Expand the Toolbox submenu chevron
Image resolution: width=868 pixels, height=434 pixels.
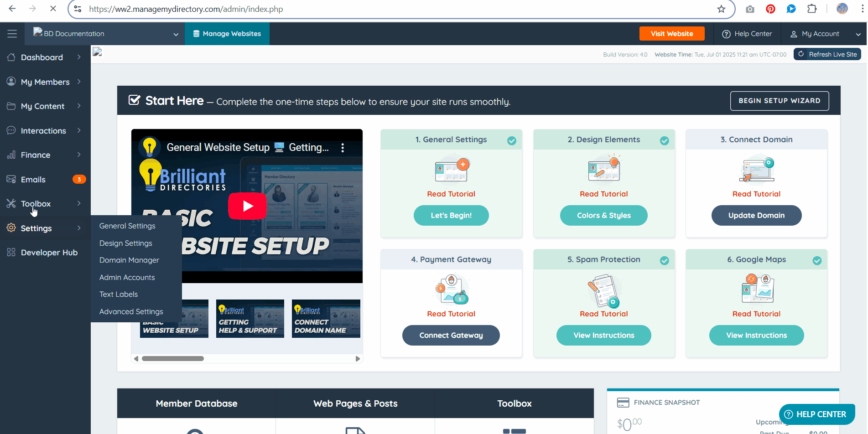coord(79,203)
